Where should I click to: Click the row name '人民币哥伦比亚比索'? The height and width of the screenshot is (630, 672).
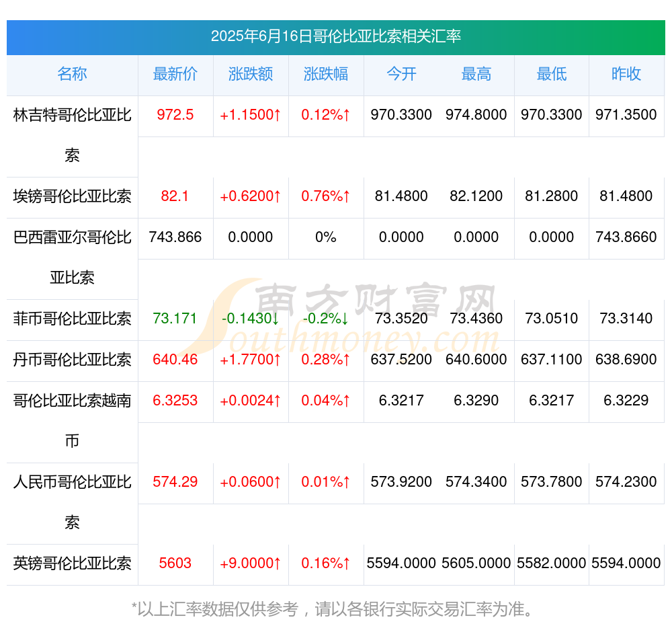[72, 502]
